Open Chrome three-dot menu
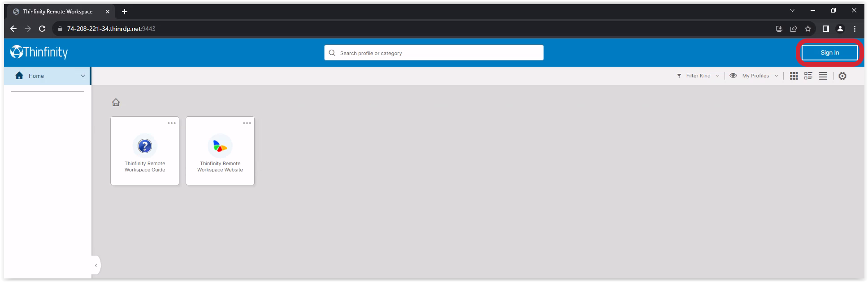Image resolution: width=868 pixels, height=282 pixels. click(855, 29)
